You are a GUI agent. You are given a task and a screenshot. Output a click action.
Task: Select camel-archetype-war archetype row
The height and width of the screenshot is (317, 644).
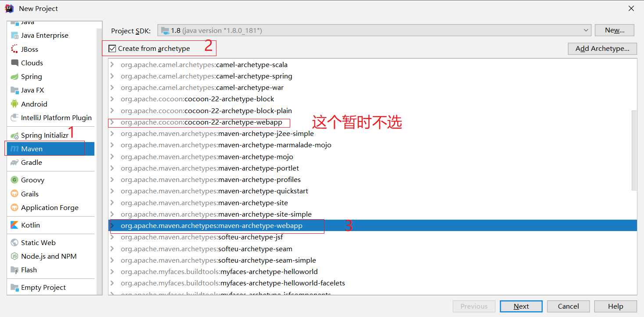[372, 88]
